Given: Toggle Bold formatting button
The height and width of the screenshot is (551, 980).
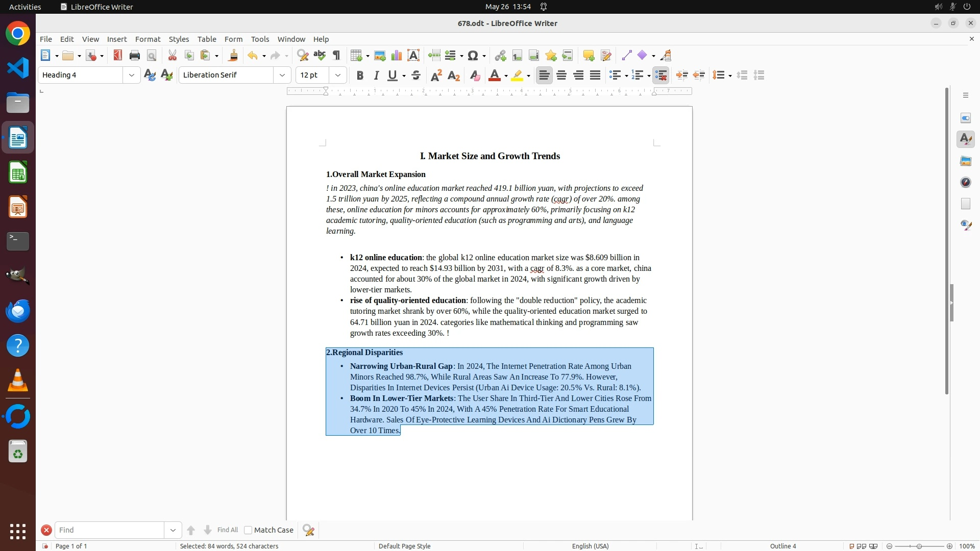Looking at the screenshot, I should [360, 76].
